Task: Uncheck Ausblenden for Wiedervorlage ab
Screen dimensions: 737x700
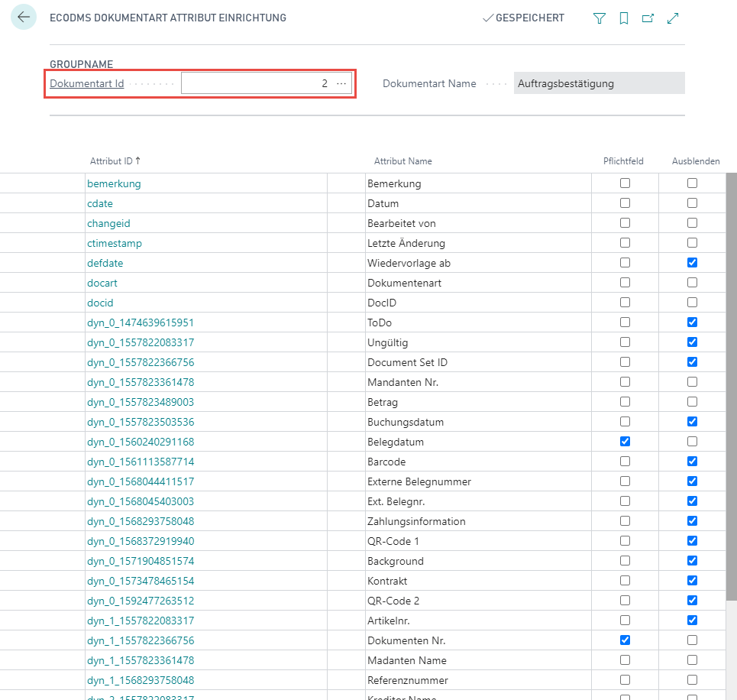Action: [x=692, y=263]
